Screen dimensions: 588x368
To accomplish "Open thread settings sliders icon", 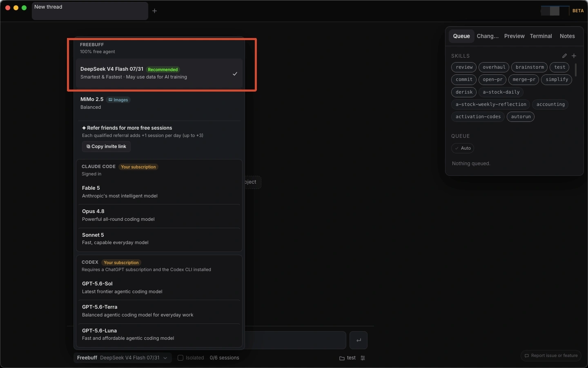I will pyautogui.click(x=363, y=358).
